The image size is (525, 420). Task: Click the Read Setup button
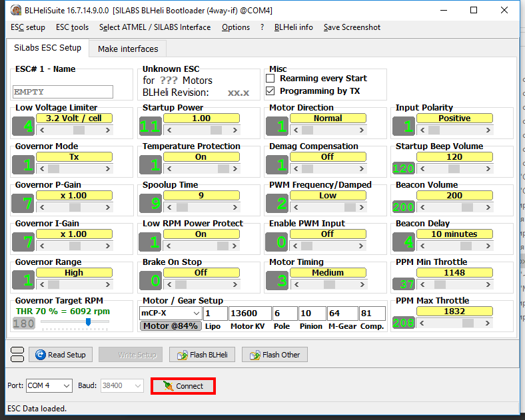tap(61, 355)
